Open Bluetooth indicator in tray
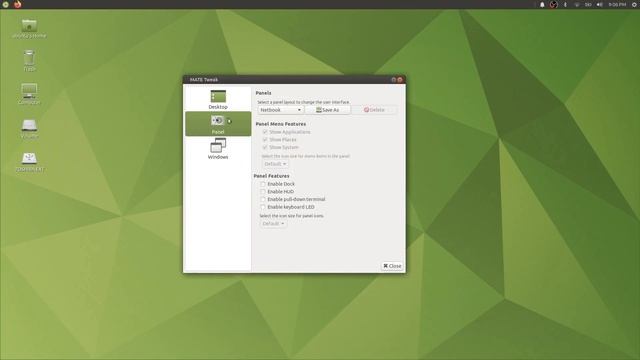 pos(565,4)
